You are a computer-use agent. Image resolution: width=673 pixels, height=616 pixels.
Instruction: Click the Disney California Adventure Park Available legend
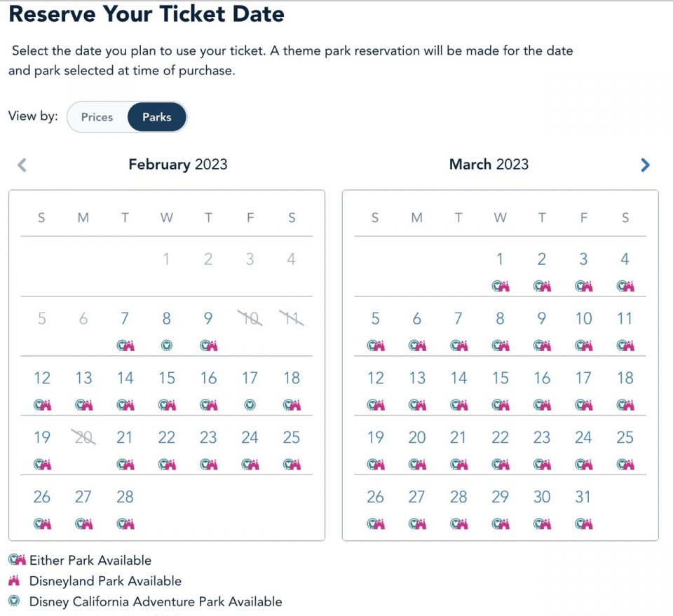[x=155, y=601]
